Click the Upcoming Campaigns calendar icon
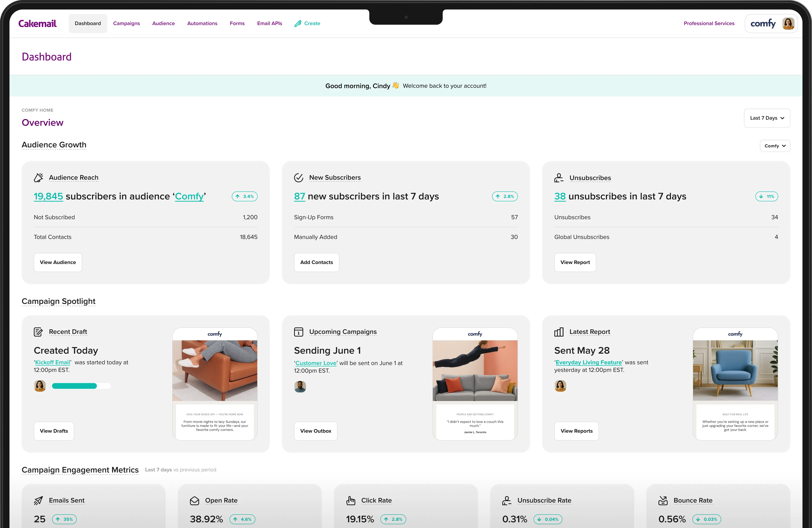 coord(298,332)
